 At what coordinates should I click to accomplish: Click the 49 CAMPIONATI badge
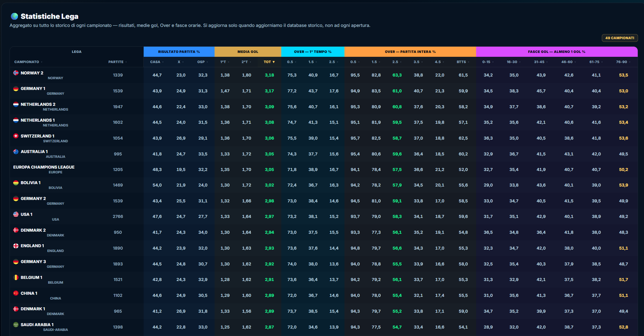(x=620, y=38)
